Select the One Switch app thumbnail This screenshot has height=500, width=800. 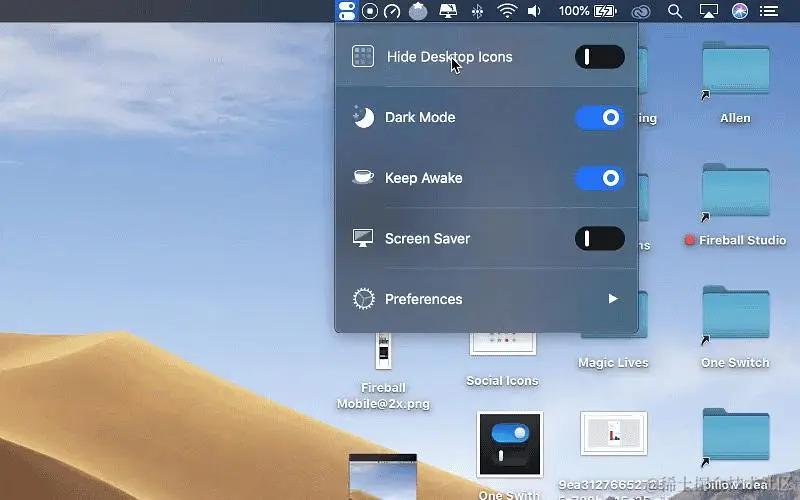click(x=510, y=444)
